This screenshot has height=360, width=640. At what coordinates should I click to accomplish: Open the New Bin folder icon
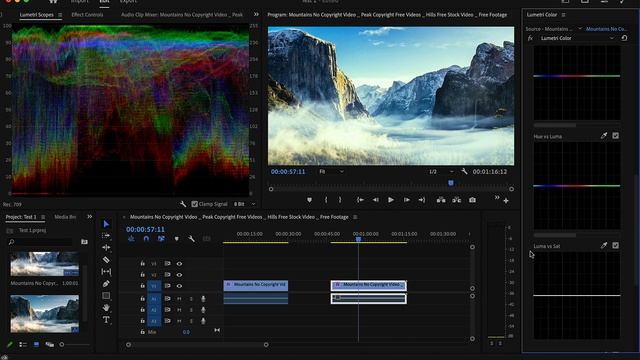pos(84,242)
